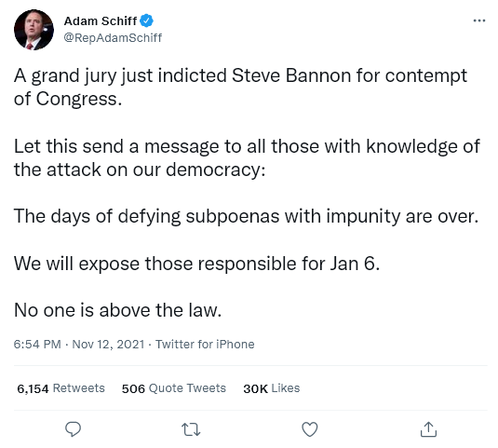Open the share upload-arrow icon
The width and height of the screenshot is (498, 448).
pyautogui.click(x=428, y=429)
